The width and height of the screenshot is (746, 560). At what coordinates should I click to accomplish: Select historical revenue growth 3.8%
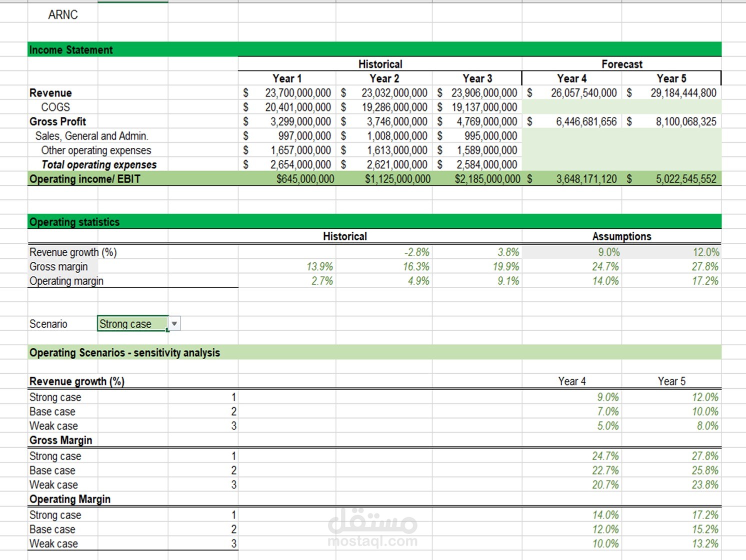(x=508, y=252)
